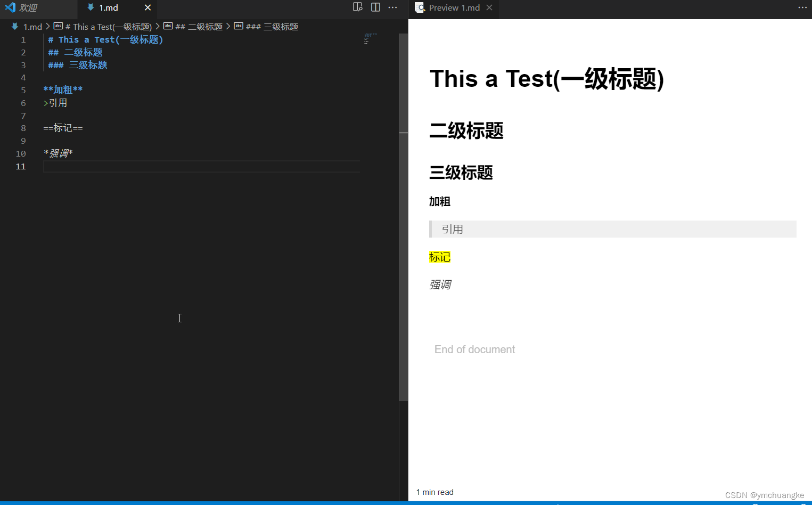
Task: Click preview heading '三级标题'
Action: [461, 173]
